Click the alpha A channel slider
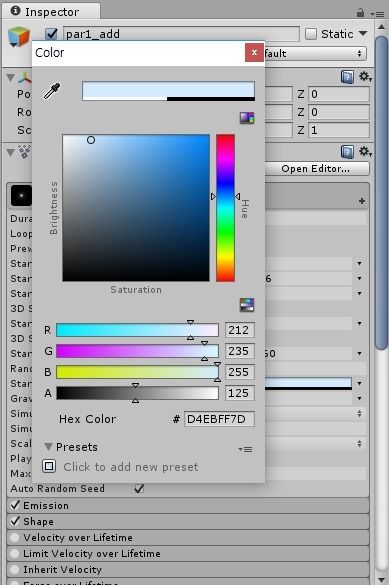Screen dimensions: 389x585 pyautogui.click(x=137, y=393)
